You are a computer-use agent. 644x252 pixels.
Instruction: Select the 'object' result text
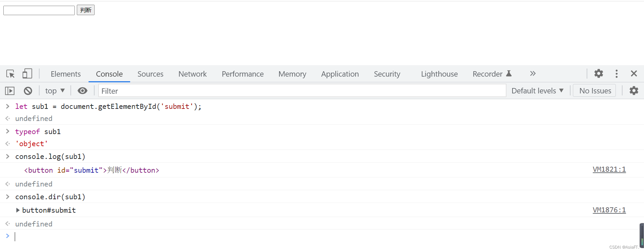[x=32, y=144]
